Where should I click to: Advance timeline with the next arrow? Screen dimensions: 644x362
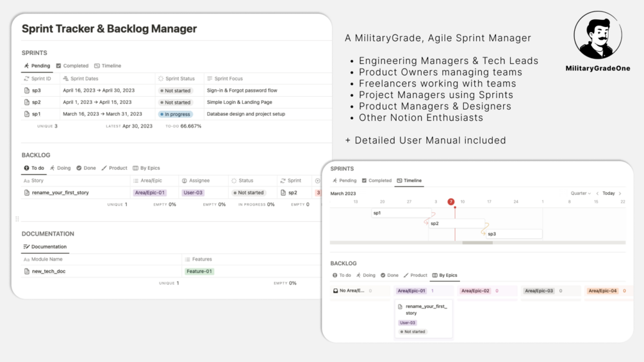[620, 193]
